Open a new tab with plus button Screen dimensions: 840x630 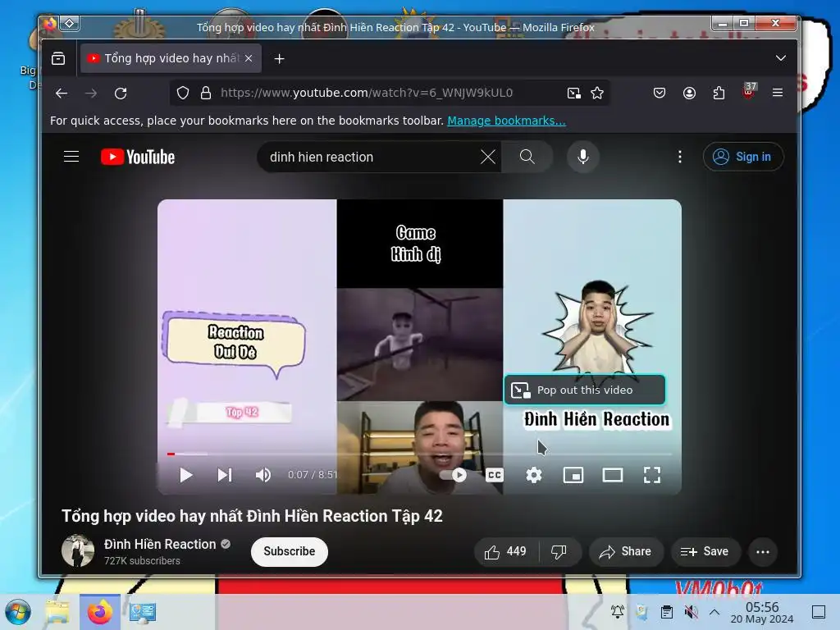[279, 58]
